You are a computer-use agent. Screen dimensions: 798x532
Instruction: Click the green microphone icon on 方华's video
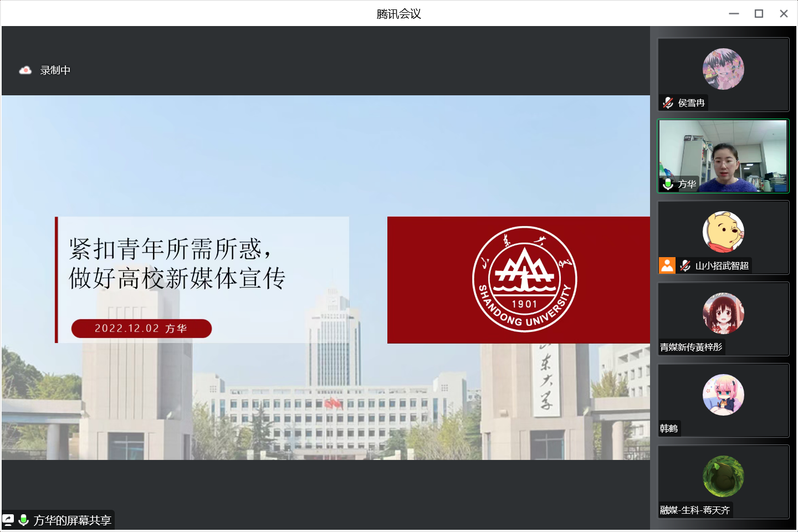coord(668,184)
